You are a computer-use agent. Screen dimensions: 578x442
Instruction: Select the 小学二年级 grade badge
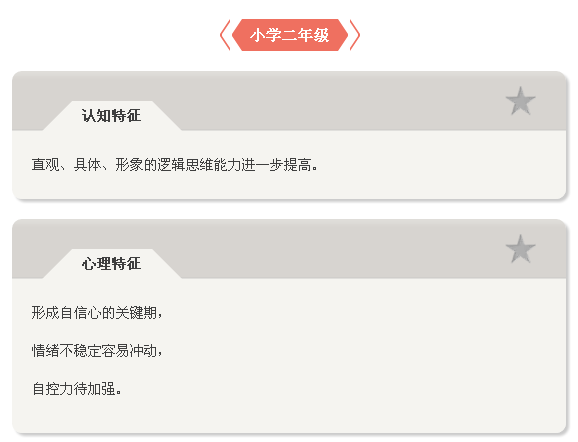pyautogui.click(x=290, y=35)
